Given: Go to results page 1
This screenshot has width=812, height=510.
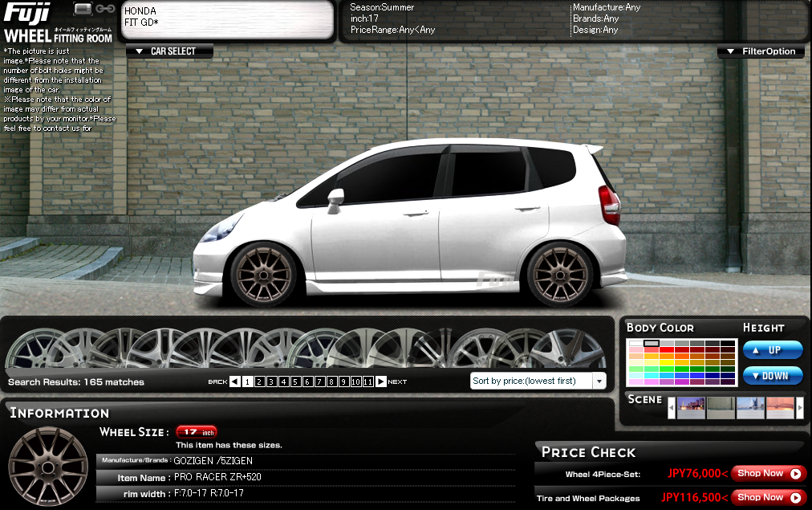Looking at the screenshot, I should point(248,382).
